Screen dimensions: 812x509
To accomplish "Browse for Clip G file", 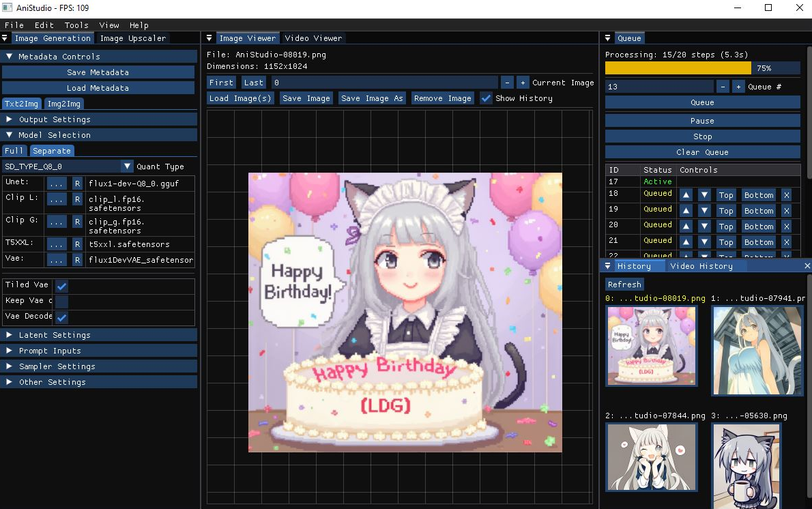I will click(x=57, y=222).
